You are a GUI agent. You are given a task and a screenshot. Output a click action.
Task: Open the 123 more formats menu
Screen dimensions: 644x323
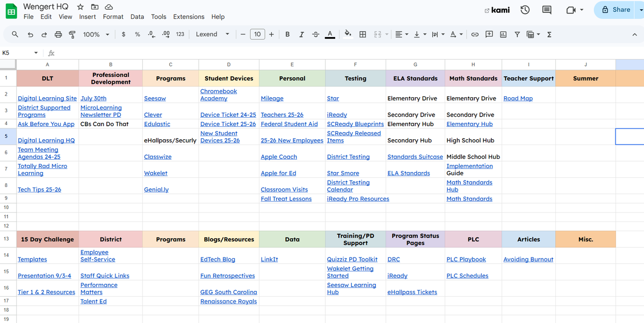click(180, 34)
